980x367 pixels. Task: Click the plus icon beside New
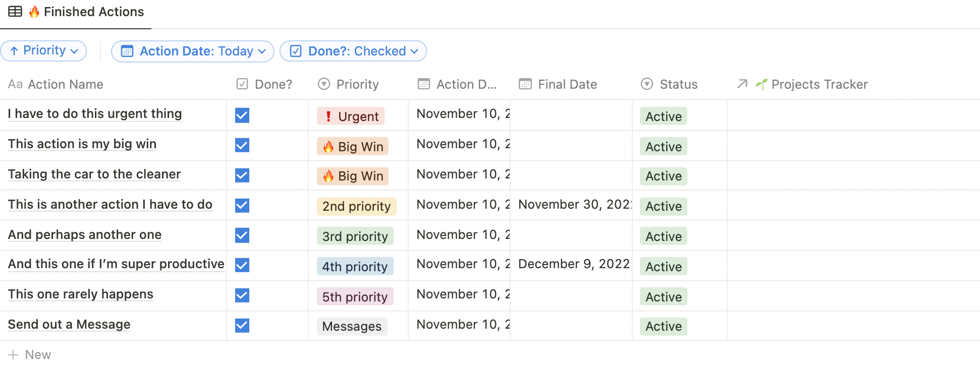[13, 355]
